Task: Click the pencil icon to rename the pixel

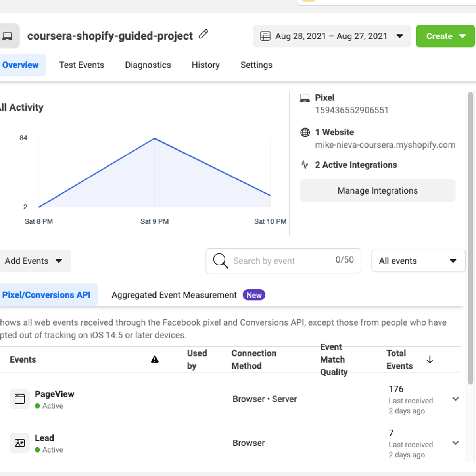Action: coord(203,35)
